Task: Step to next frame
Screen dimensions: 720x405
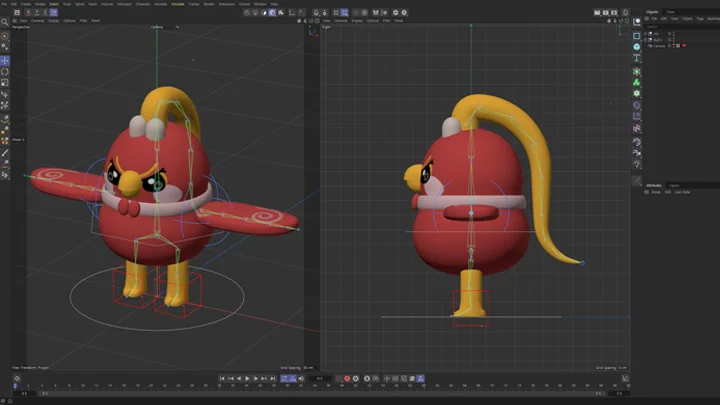Action: pos(255,378)
